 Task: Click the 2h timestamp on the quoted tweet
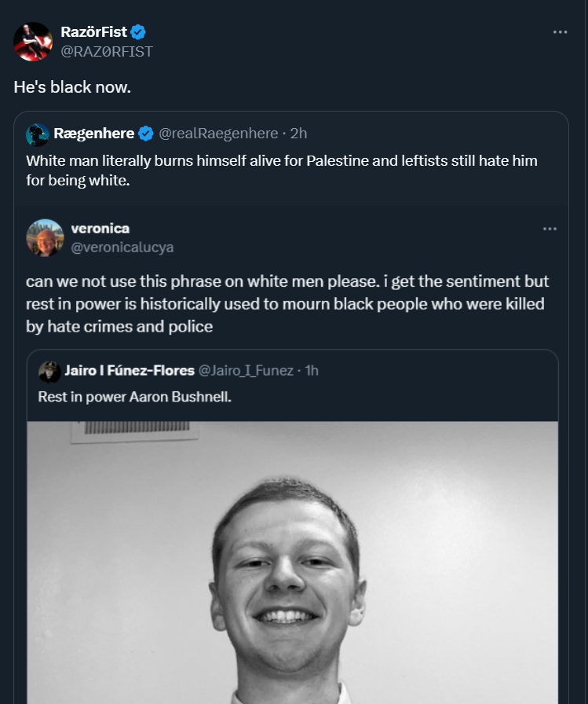coord(299,134)
